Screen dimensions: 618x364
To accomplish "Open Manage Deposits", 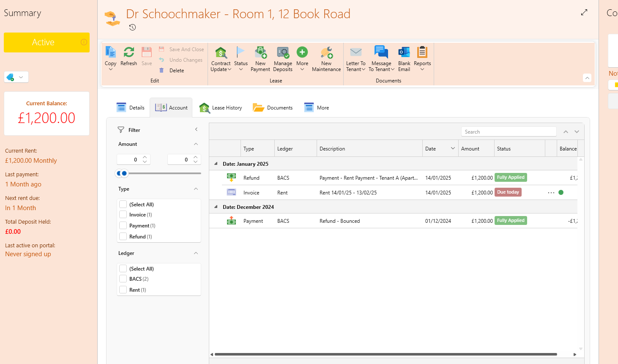I will point(283,59).
